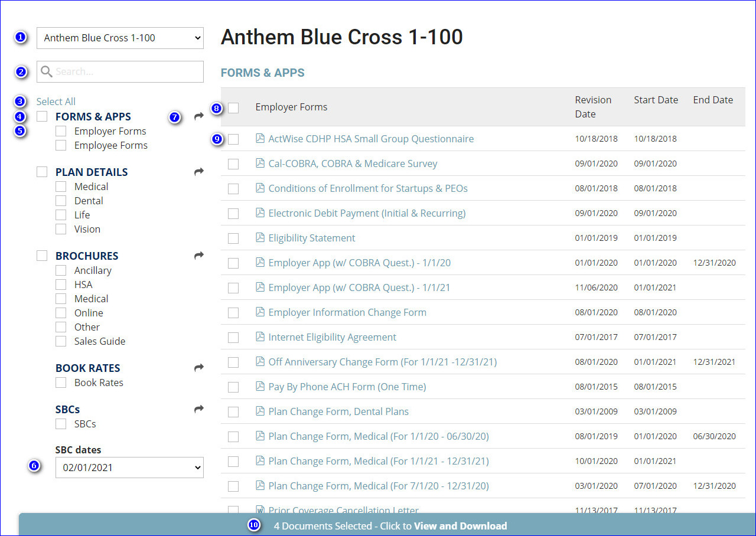This screenshot has height=536, width=756.
Task: Tick the Employer Forms sidebar checkbox
Action: (61, 131)
